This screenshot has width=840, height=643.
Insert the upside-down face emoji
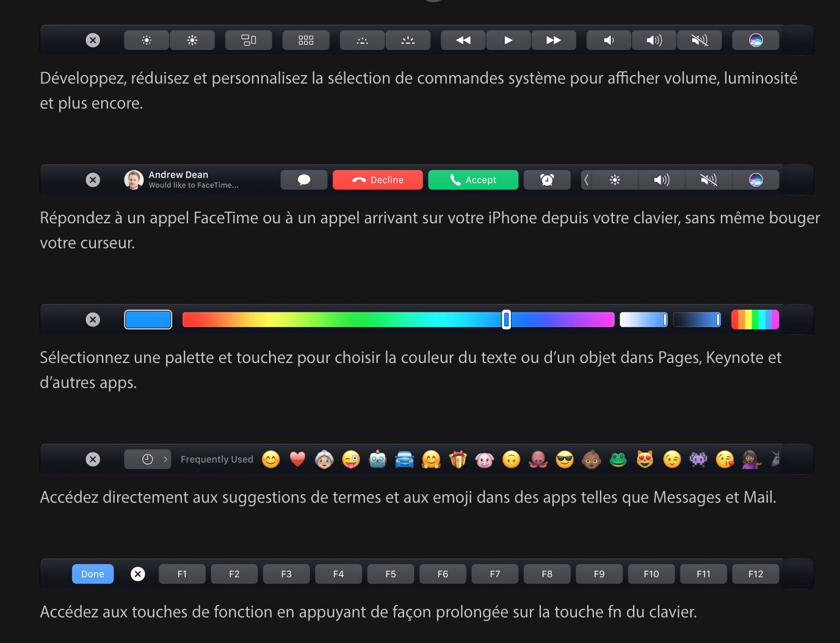(512, 459)
